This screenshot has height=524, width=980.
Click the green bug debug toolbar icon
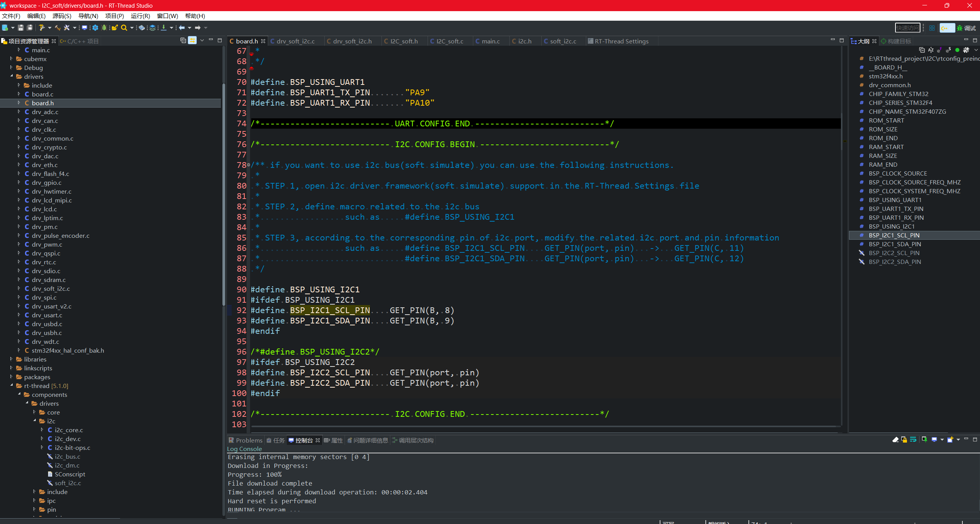104,28
